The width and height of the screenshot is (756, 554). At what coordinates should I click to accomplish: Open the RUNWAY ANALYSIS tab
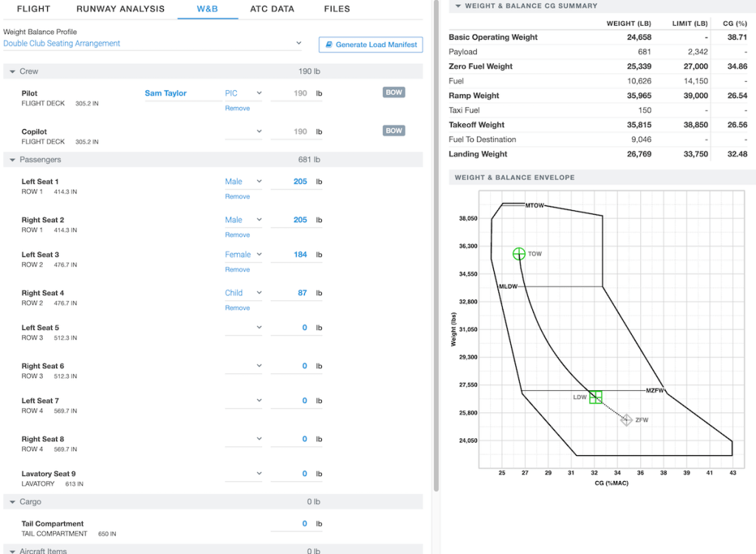tap(120, 9)
